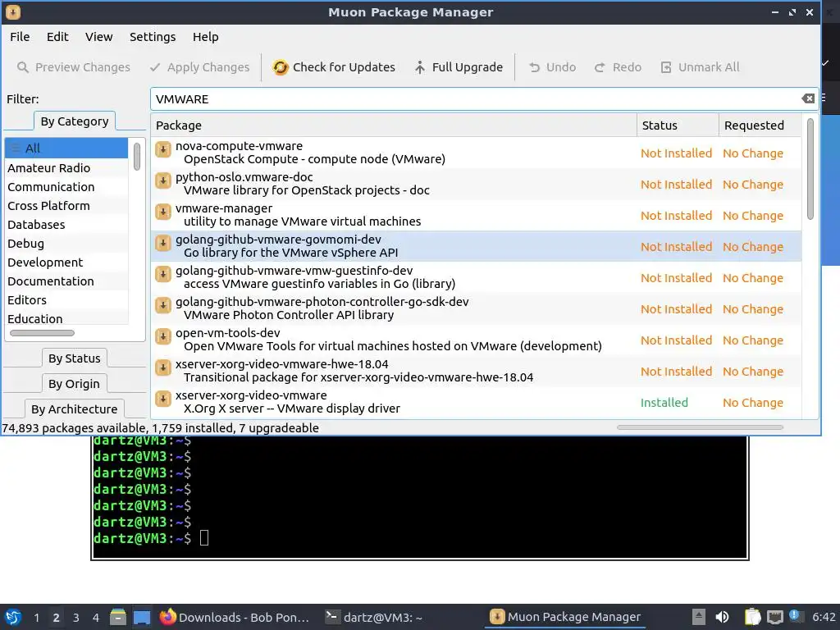Click Apply Changes toolbar button

[199, 67]
